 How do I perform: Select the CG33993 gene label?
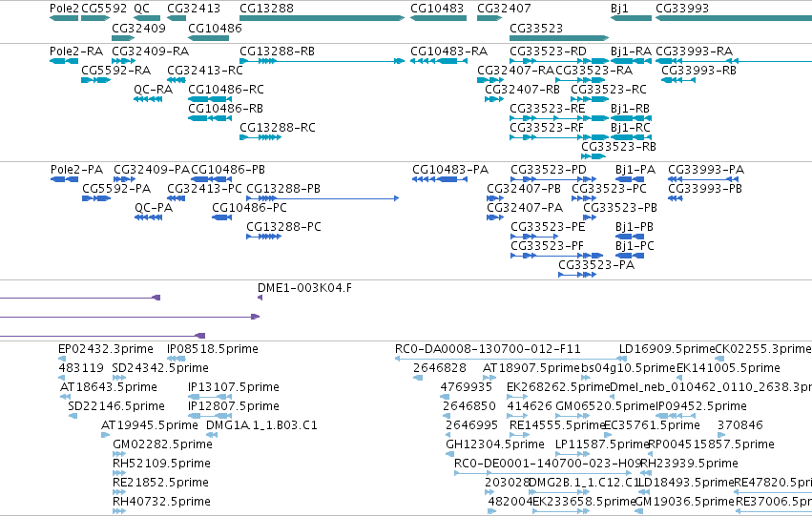(682, 9)
